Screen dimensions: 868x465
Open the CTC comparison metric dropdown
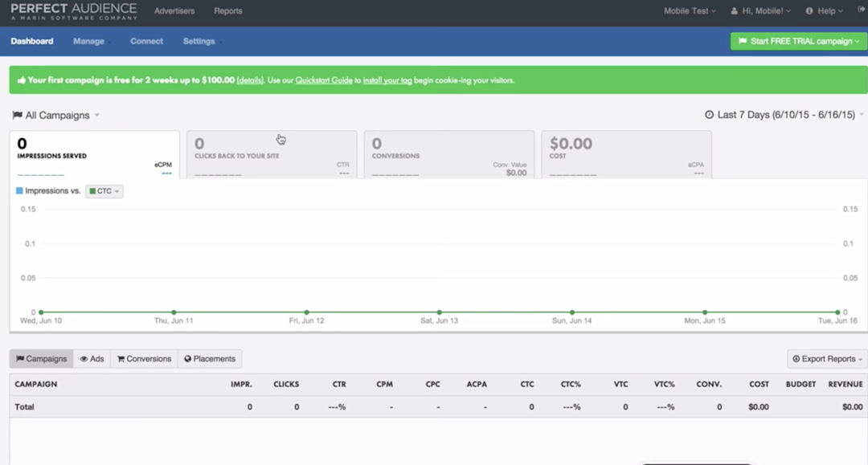(x=104, y=191)
